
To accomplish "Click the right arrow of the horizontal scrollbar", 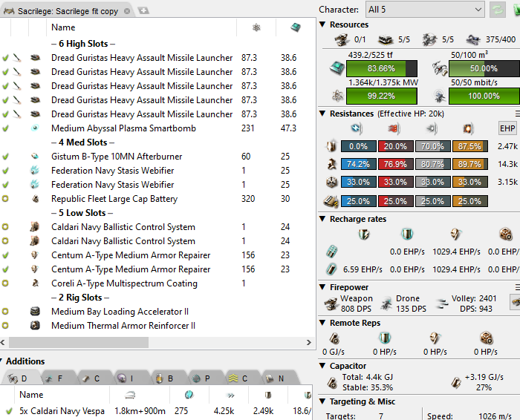I will pyautogui.click(x=309, y=343).
